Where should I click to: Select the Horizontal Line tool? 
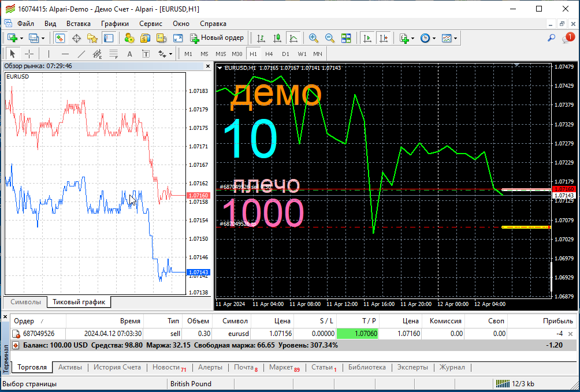click(x=65, y=54)
